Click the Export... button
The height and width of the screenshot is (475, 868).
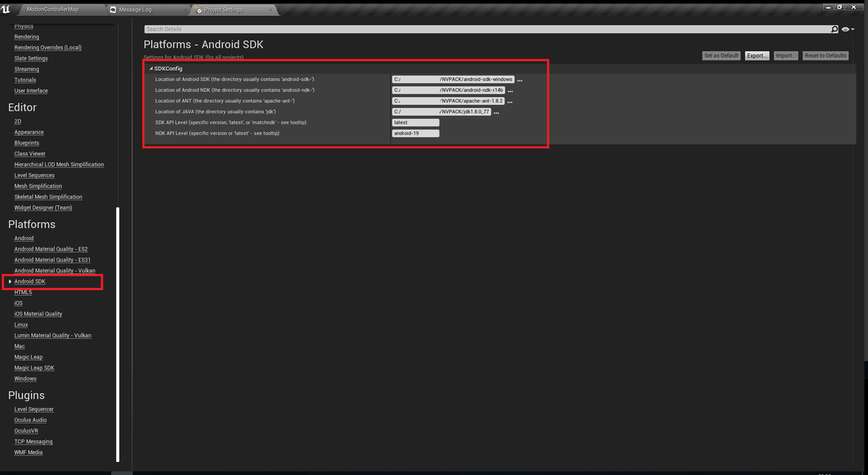click(x=757, y=56)
